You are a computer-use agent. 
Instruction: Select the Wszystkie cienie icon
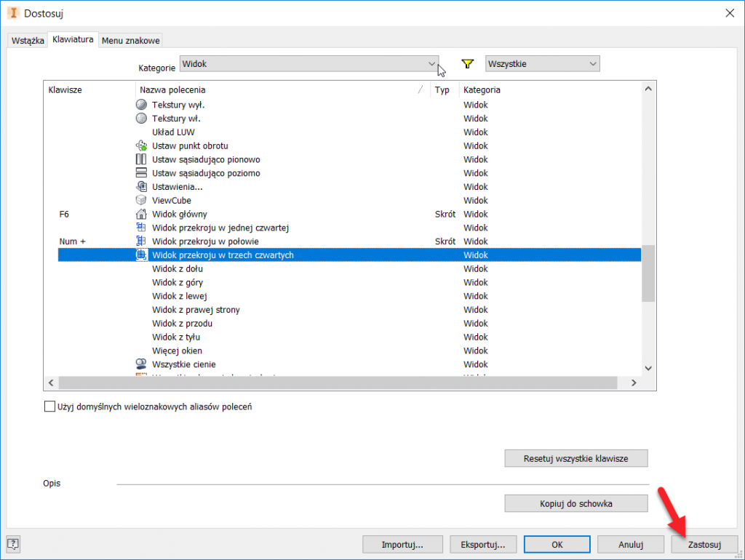(x=142, y=364)
